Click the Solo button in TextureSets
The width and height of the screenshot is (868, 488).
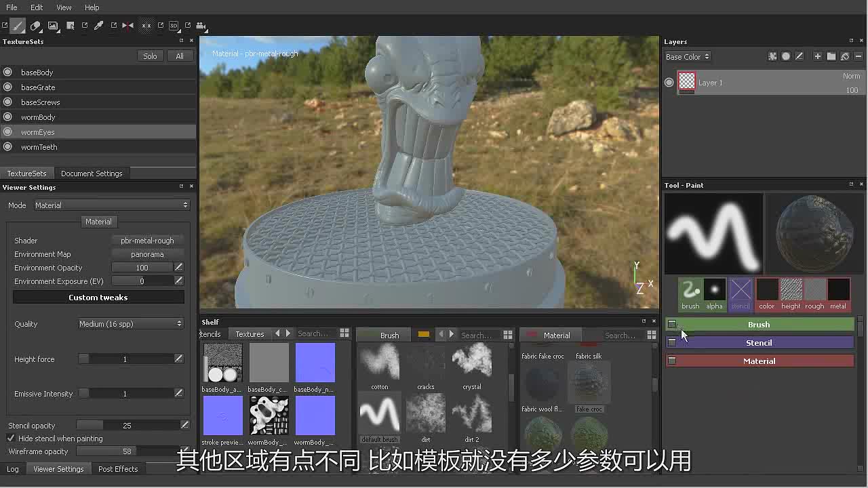click(150, 56)
